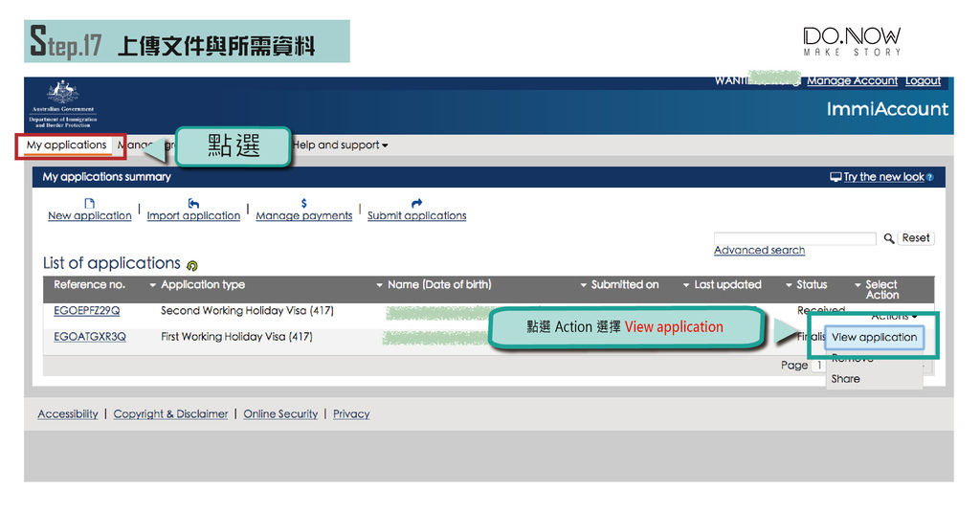Click the Select Action column arrow
The height and width of the screenshot is (512, 980).
point(857,285)
